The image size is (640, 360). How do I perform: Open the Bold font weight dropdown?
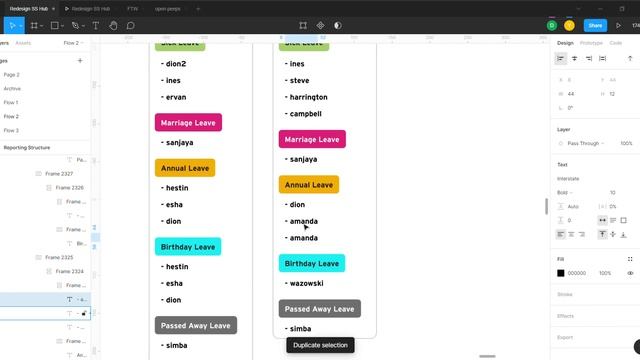tap(565, 193)
